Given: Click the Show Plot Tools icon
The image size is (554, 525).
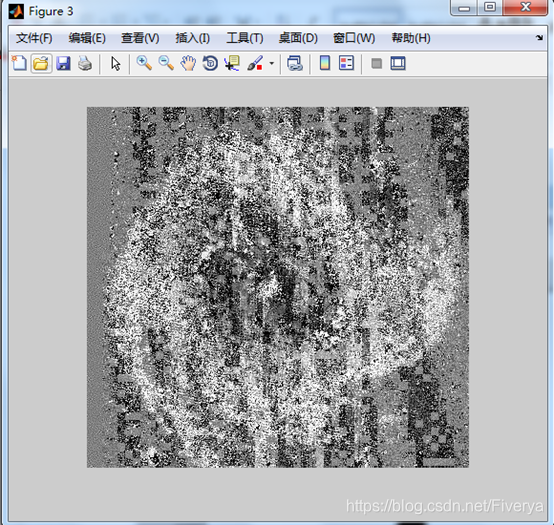Looking at the screenshot, I should coord(398,64).
